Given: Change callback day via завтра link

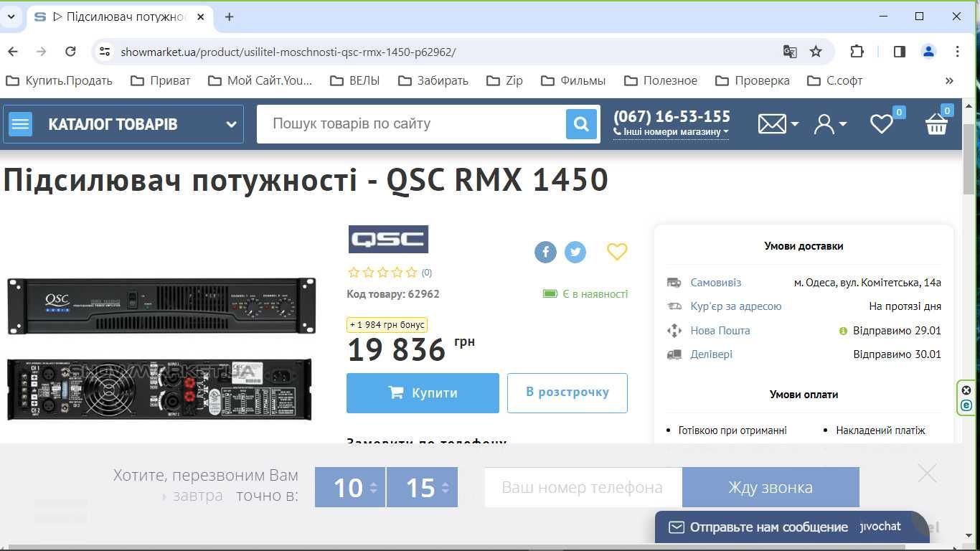Looking at the screenshot, I should point(197,496).
